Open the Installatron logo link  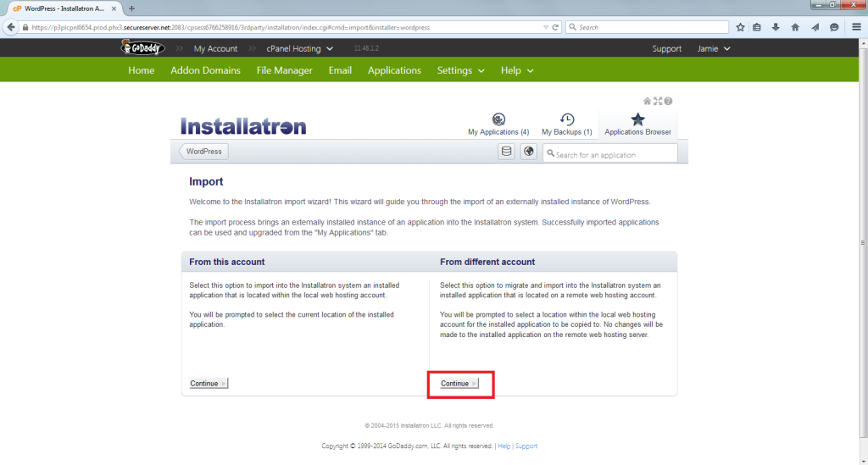243,126
